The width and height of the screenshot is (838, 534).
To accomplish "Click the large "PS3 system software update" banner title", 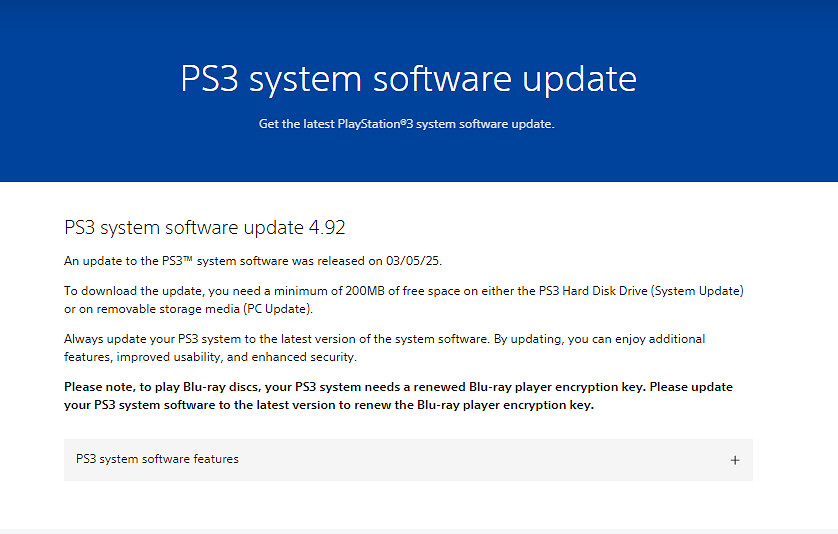I will [x=408, y=79].
